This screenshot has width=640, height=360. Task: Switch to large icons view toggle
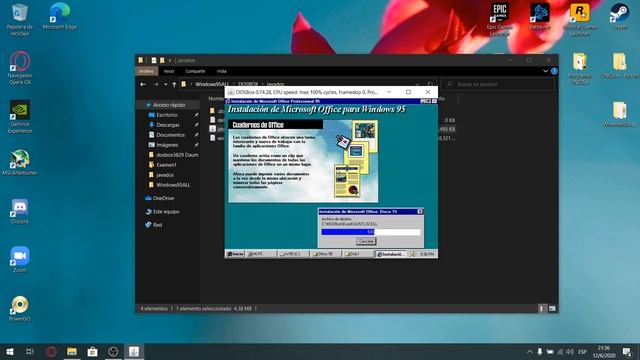click(552, 309)
